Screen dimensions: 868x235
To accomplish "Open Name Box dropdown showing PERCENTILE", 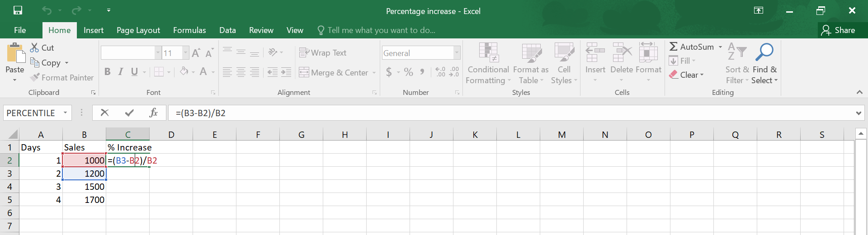I will [x=66, y=113].
